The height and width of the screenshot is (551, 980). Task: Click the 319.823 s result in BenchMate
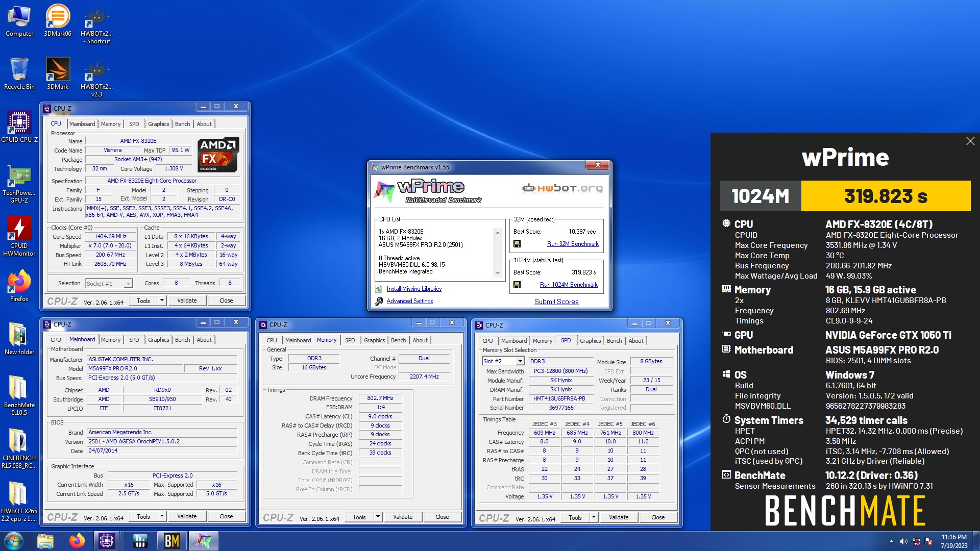886,196
